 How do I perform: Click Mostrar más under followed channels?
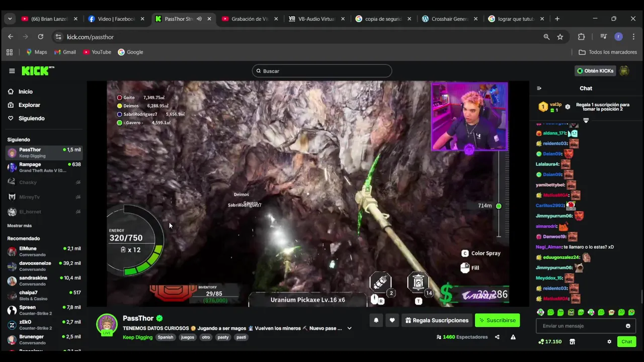coord(20,226)
